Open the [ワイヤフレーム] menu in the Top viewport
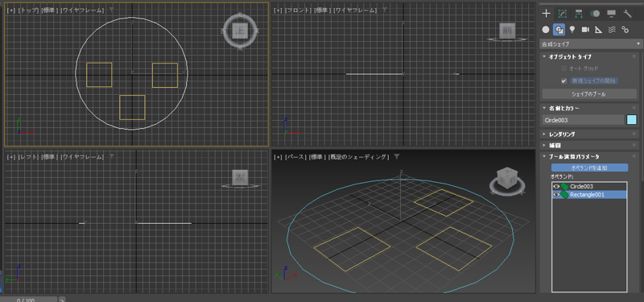Screen dimensions: 644x302 pyautogui.click(x=83, y=10)
